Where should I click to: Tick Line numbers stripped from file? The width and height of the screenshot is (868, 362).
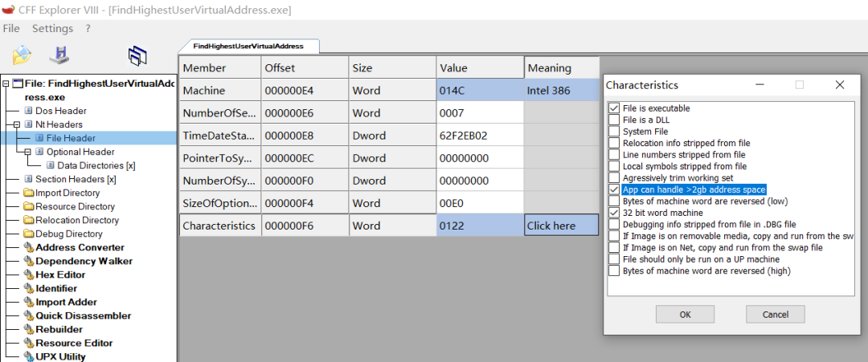click(614, 155)
